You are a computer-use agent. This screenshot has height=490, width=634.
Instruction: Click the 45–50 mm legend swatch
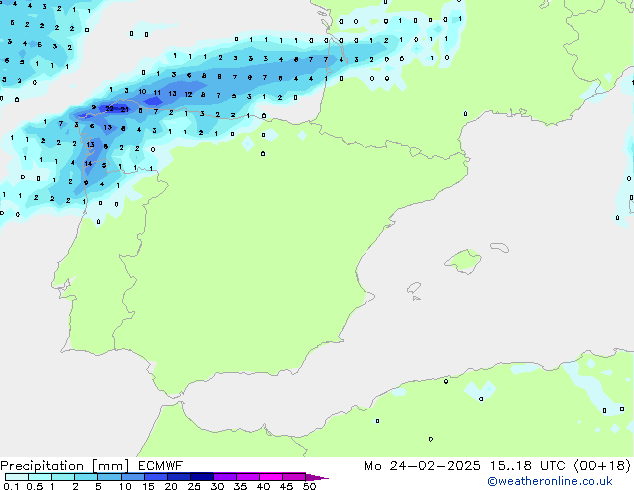point(294,477)
